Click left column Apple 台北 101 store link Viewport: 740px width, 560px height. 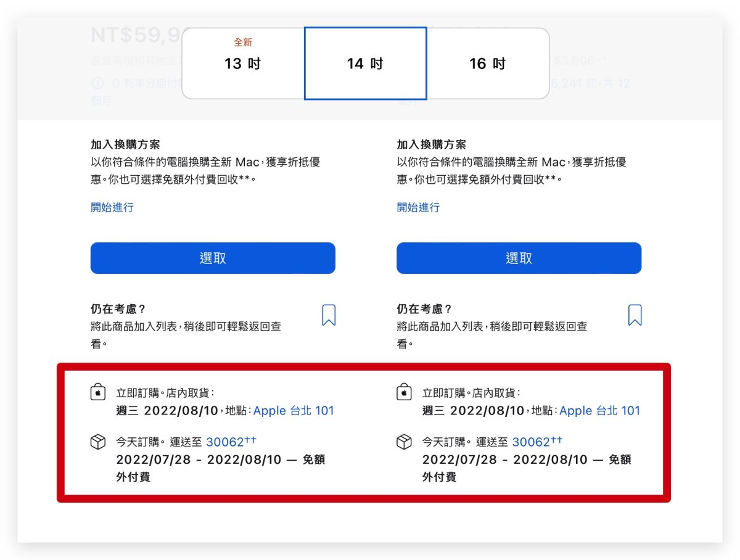click(294, 411)
